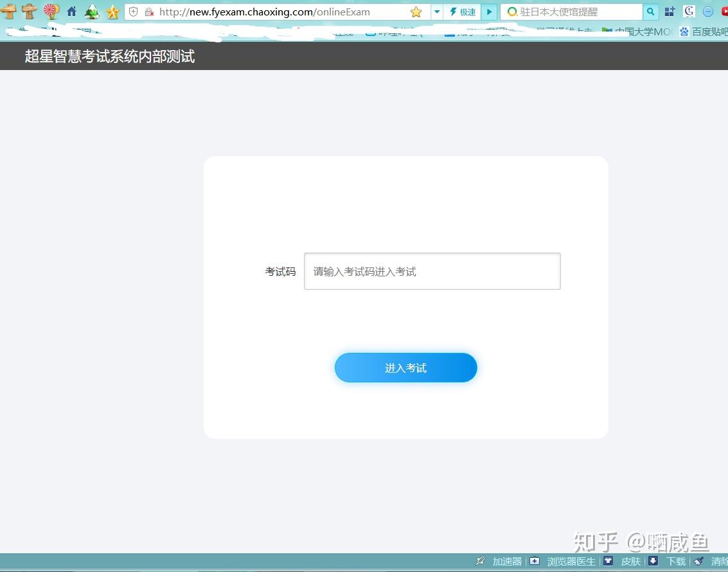Switch the 极速 browsing mode
728x572 pixels.
pos(463,12)
